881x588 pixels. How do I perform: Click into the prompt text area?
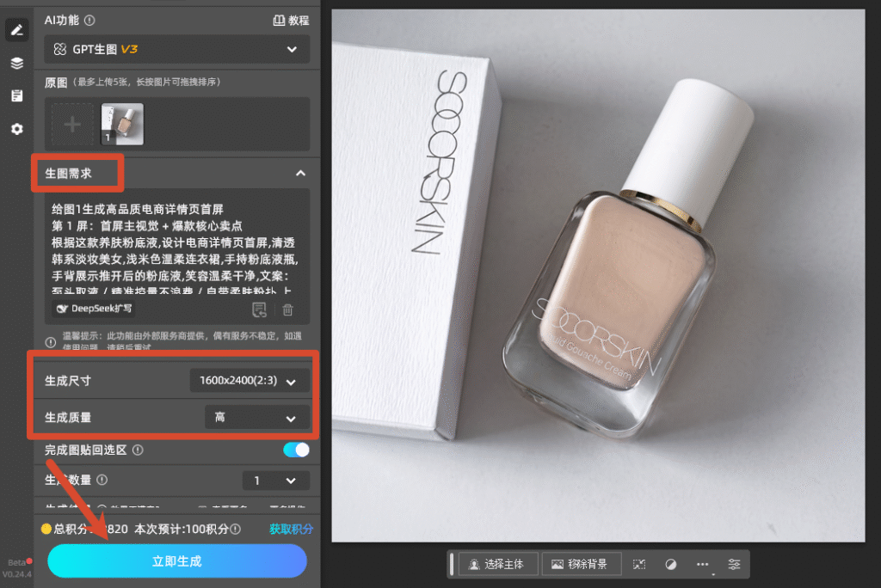click(x=177, y=250)
